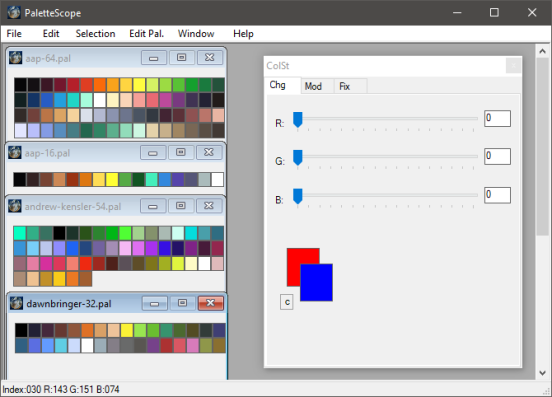Click the R slider handle
The image size is (552, 397).
[x=298, y=120]
